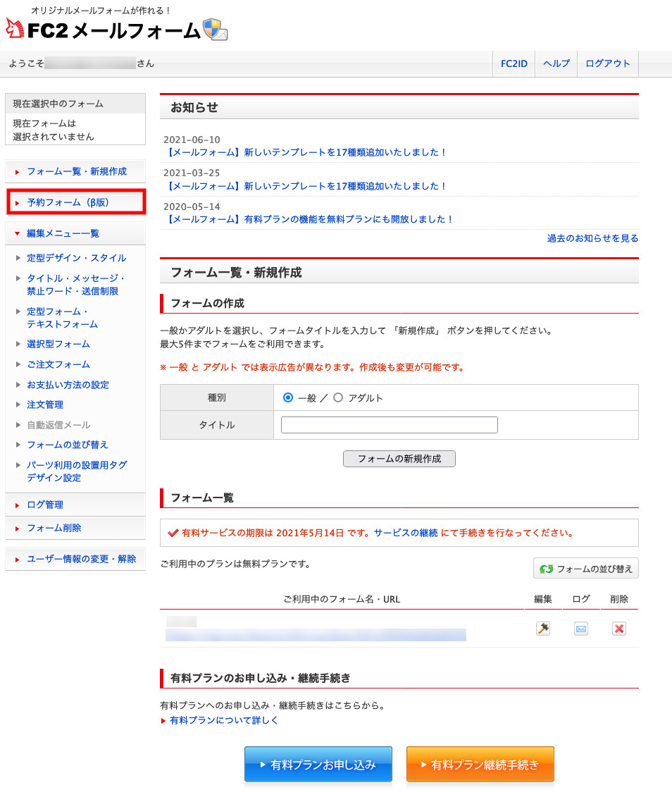Image resolution: width=672 pixels, height=809 pixels.
Task: Click the フォームの並び替え button above the form list
Action: [x=586, y=569]
